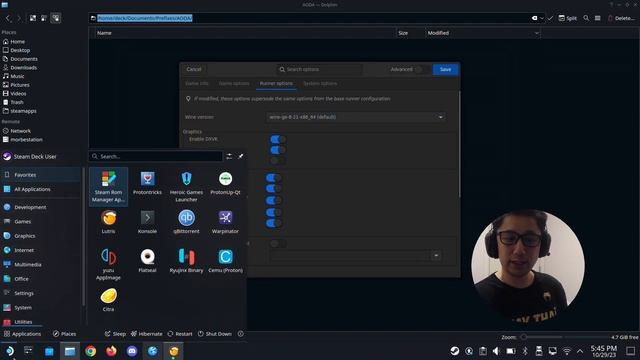Viewport: 640px width, 360px height.
Task: Launch Steam Rom Manager from Favorites
Action: coord(108,187)
